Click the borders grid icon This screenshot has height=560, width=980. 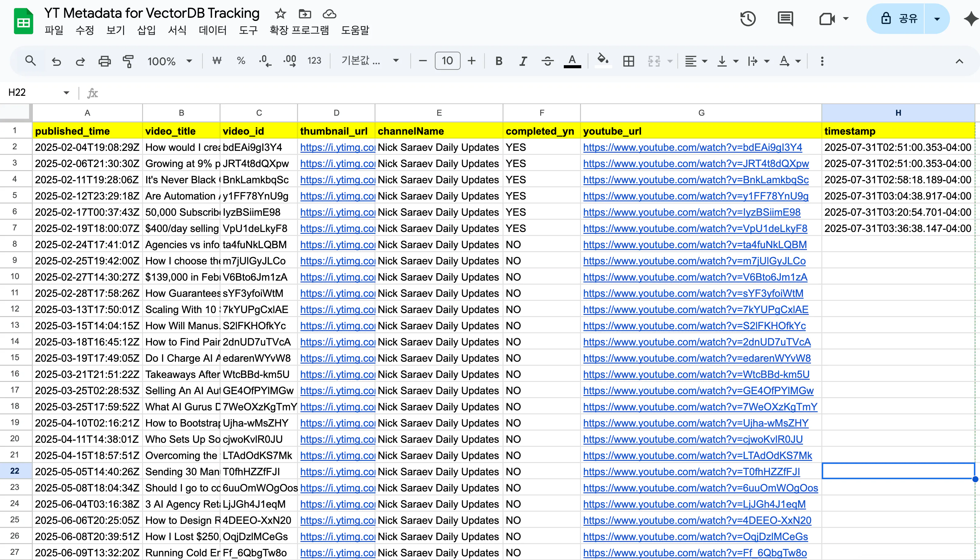[x=628, y=61]
